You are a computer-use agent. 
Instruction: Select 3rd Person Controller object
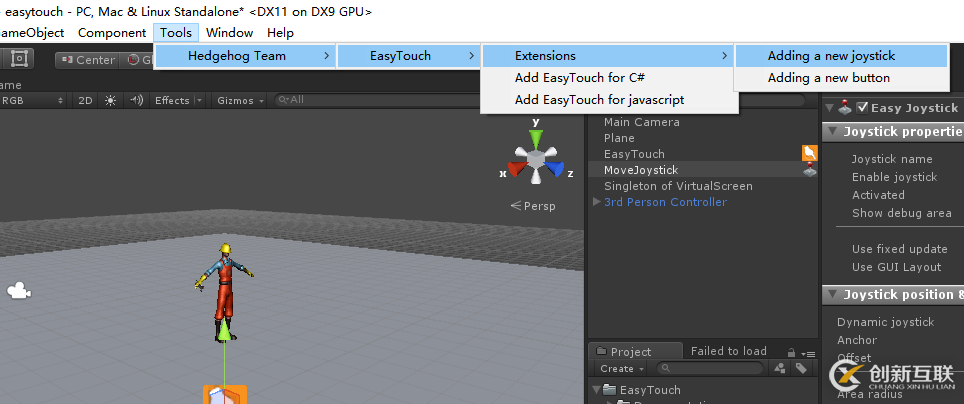(665, 202)
